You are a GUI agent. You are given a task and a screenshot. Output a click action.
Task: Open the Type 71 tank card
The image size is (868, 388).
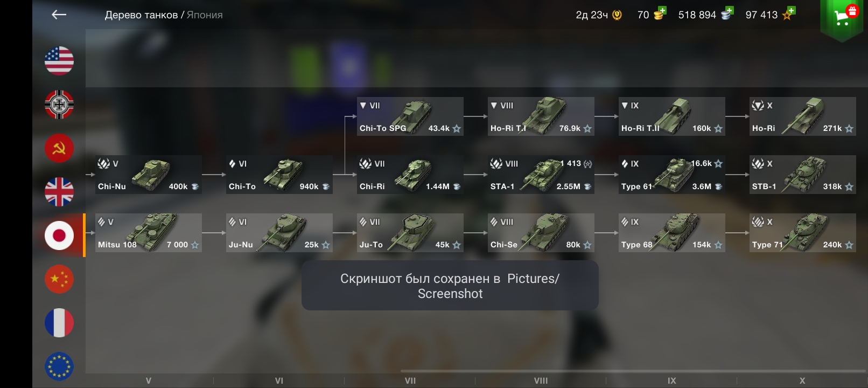coord(803,233)
